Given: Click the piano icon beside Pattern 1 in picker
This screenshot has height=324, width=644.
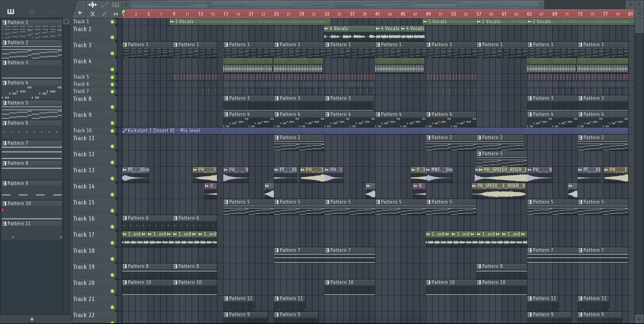Looking at the screenshot, I should click(4, 22).
